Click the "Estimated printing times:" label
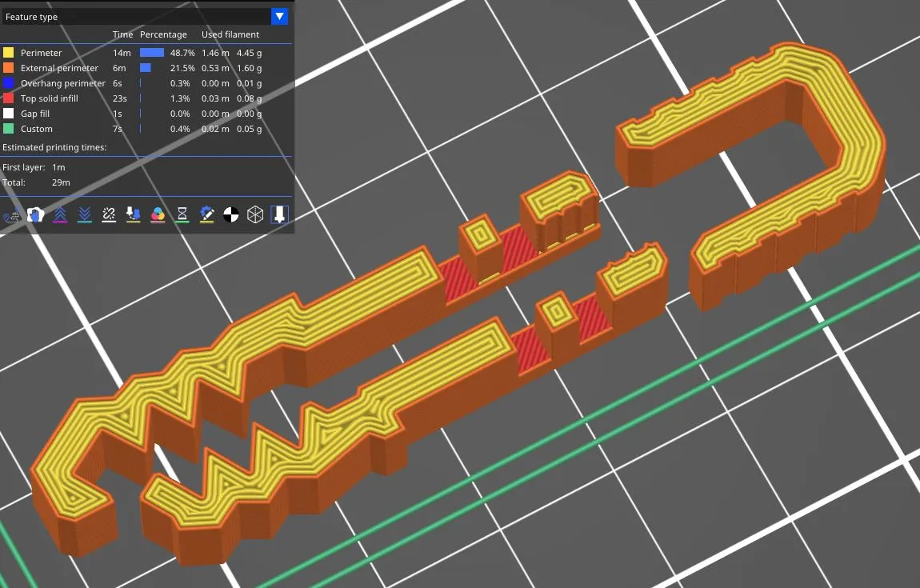This screenshot has height=588, width=920. click(x=54, y=147)
